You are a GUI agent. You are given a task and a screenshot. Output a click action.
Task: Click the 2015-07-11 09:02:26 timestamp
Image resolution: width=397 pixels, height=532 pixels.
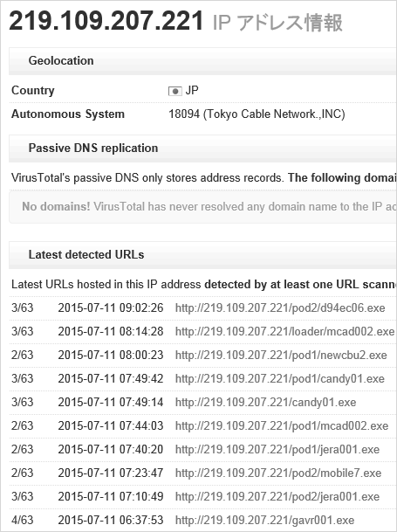(x=111, y=307)
